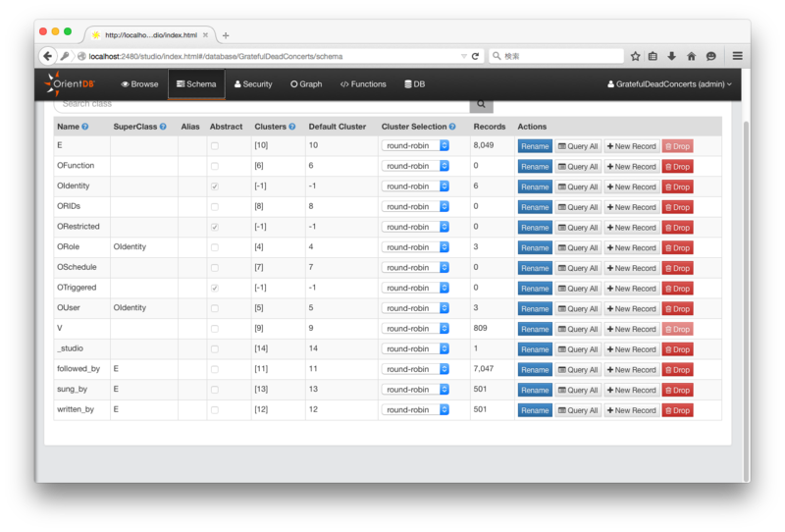
Task: Uncheck Abstract checkbox for OIdentity
Action: (215, 186)
